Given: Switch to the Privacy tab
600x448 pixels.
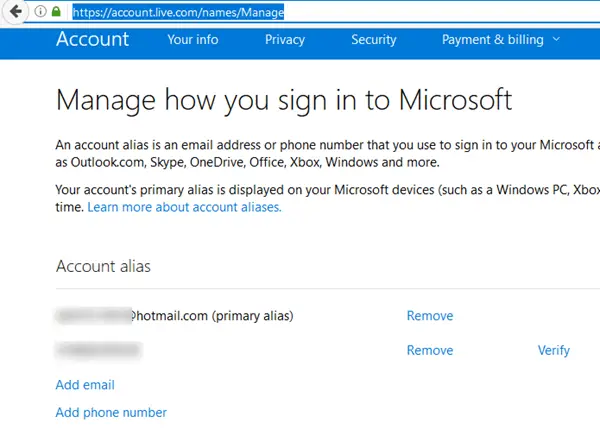Looking at the screenshot, I should pos(285,40).
